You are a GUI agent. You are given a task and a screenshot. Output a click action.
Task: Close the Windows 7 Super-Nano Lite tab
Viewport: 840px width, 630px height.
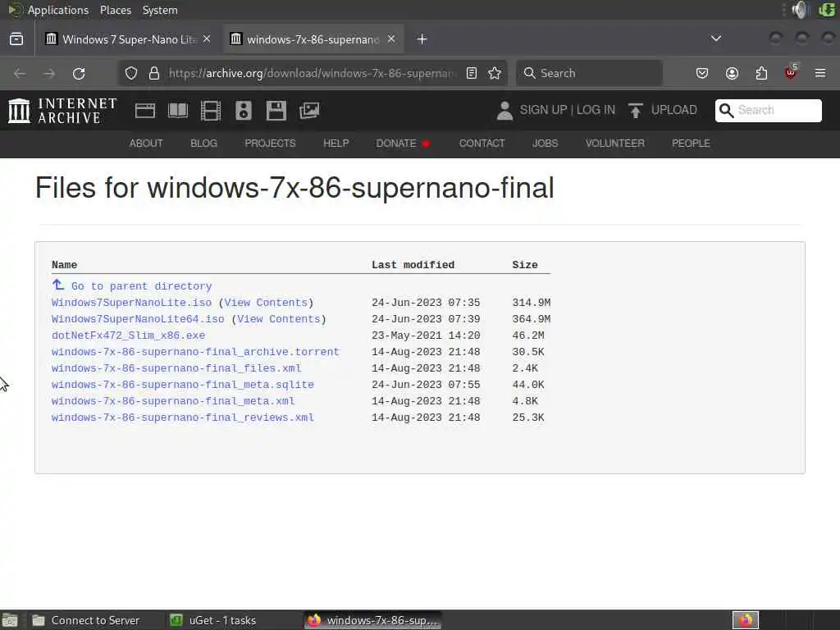click(x=207, y=39)
